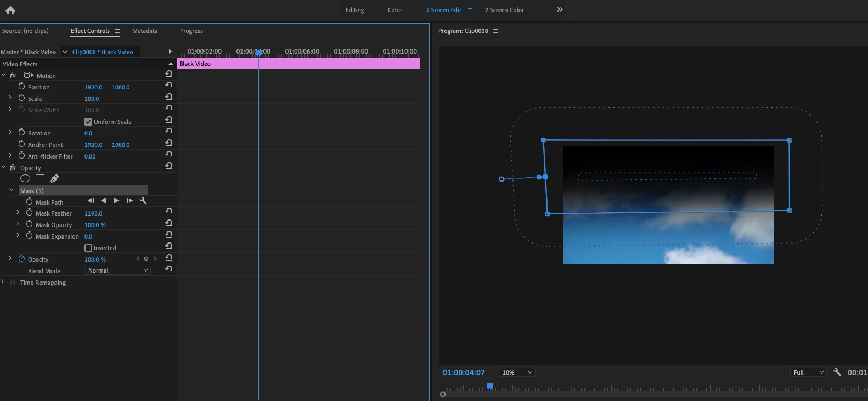Track selected mask backward one frame
Viewport: 868px width, 401px height.
click(x=91, y=201)
